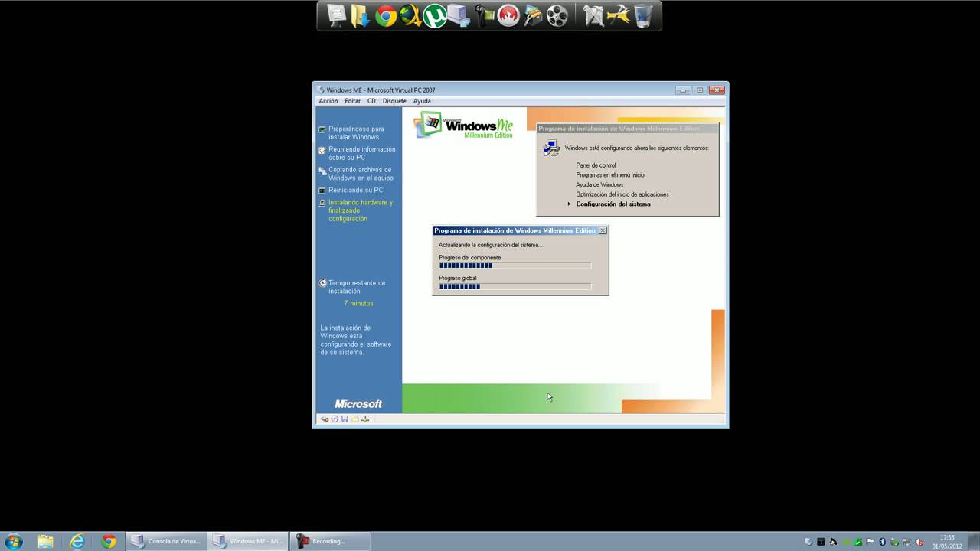The image size is (980, 551).
Task: Open the computer monitor icon in the top dock
Action: pyautogui.click(x=336, y=15)
